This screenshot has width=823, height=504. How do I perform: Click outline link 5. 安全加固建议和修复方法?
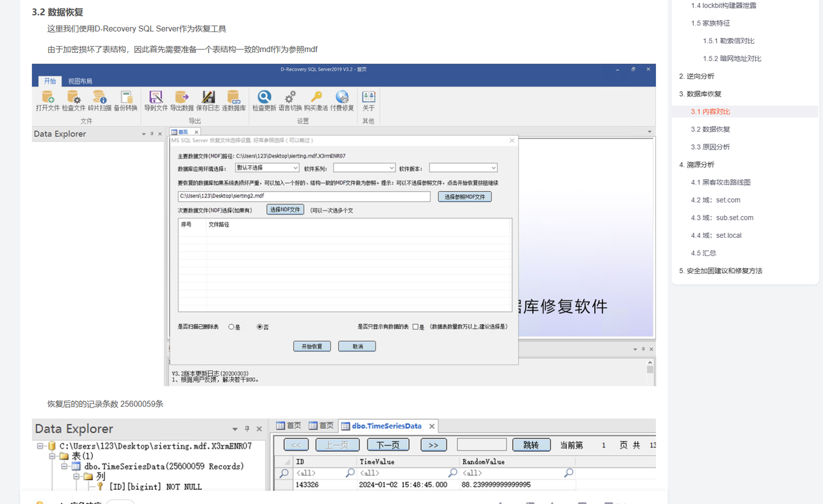(721, 271)
